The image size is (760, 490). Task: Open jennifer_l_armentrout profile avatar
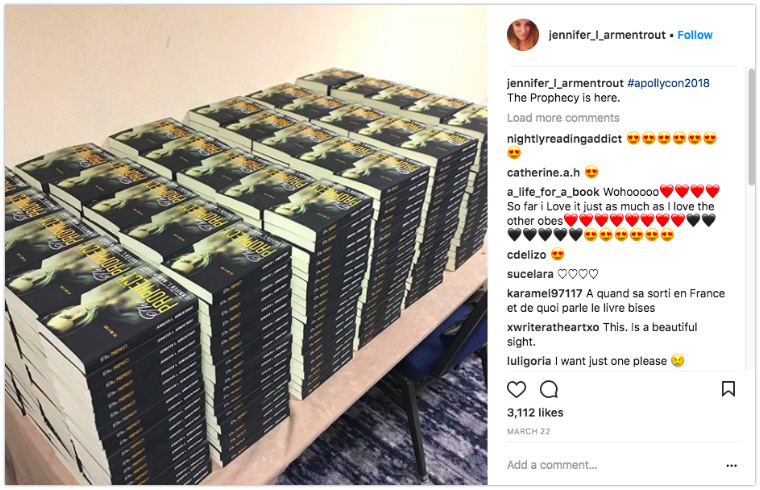click(522, 35)
